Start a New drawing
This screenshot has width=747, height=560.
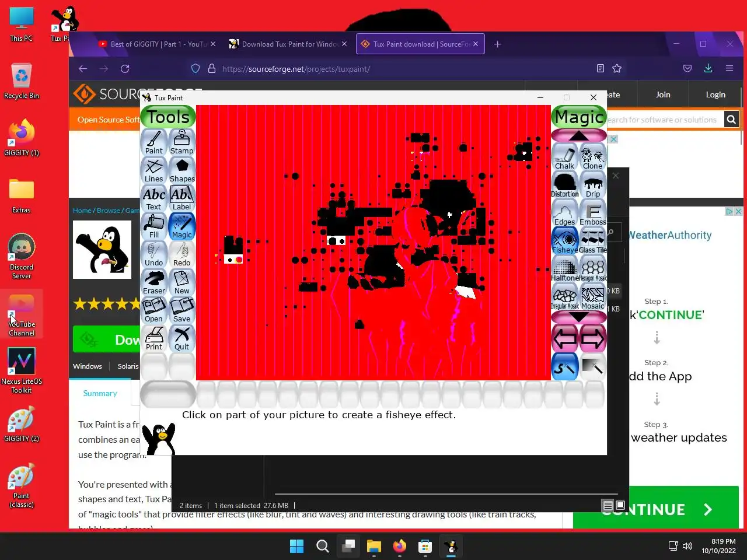point(182,282)
